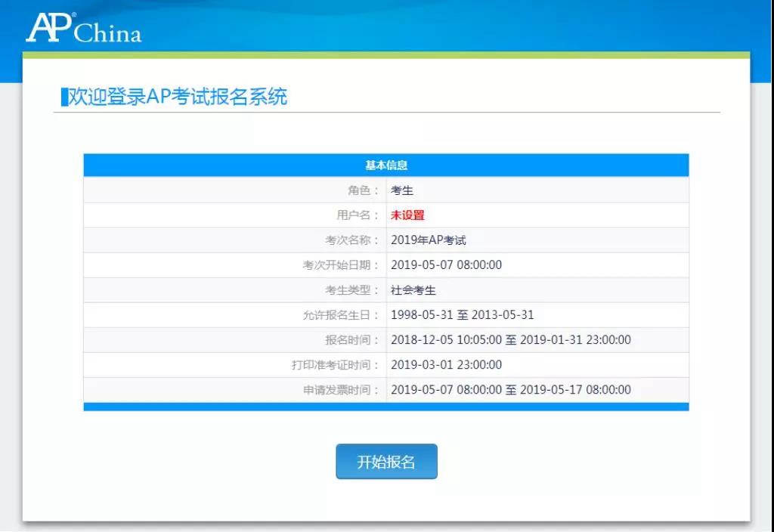
Task: Click the 欢迎登录AP考试报名系统 heading
Action: click(x=177, y=97)
